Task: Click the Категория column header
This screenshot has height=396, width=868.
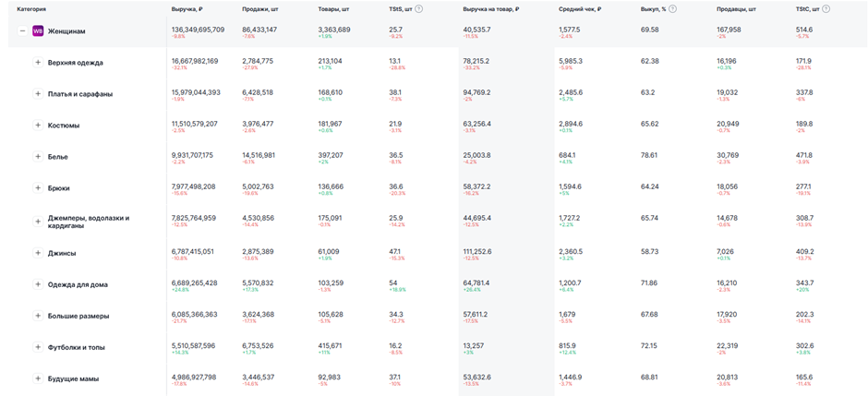Action: pos(31,9)
